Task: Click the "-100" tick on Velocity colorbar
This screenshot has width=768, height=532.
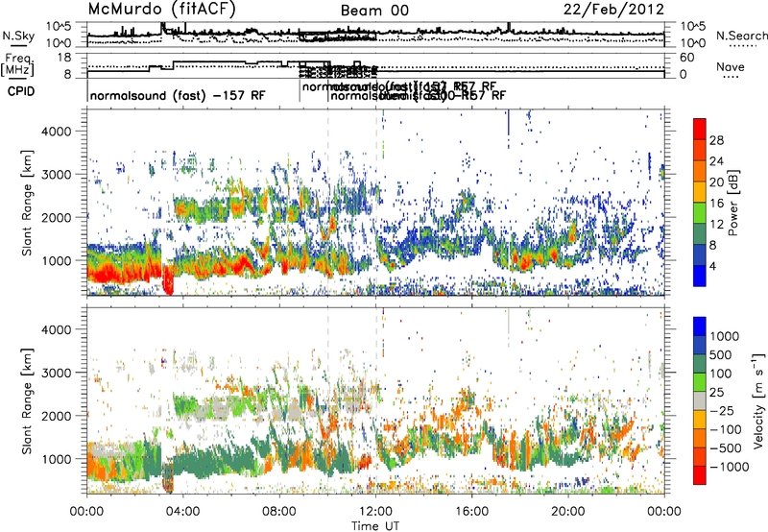Action: [726, 429]
